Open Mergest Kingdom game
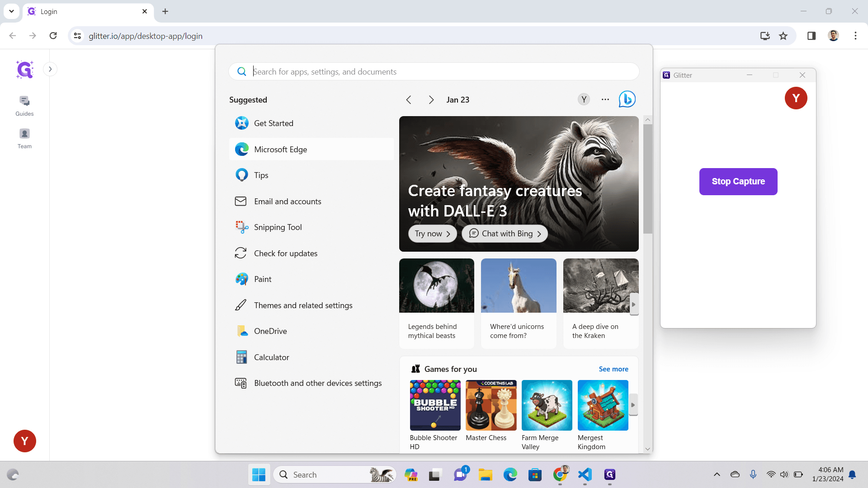 coord(603,415)
